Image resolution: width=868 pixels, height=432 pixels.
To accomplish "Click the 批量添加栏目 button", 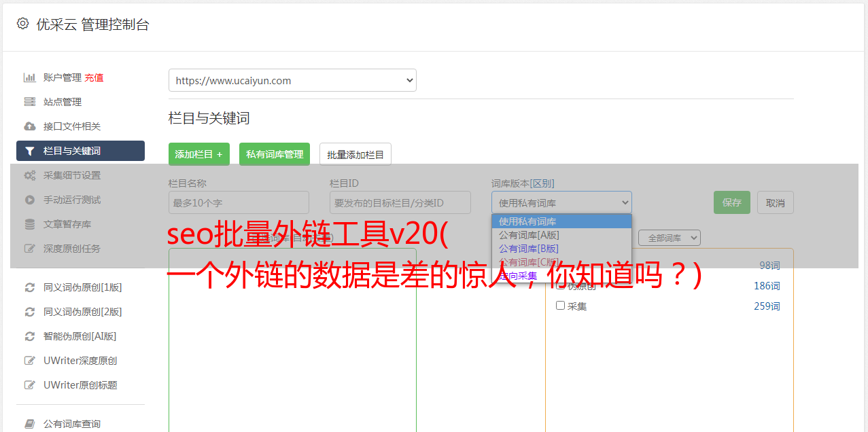I will (355, 154).
